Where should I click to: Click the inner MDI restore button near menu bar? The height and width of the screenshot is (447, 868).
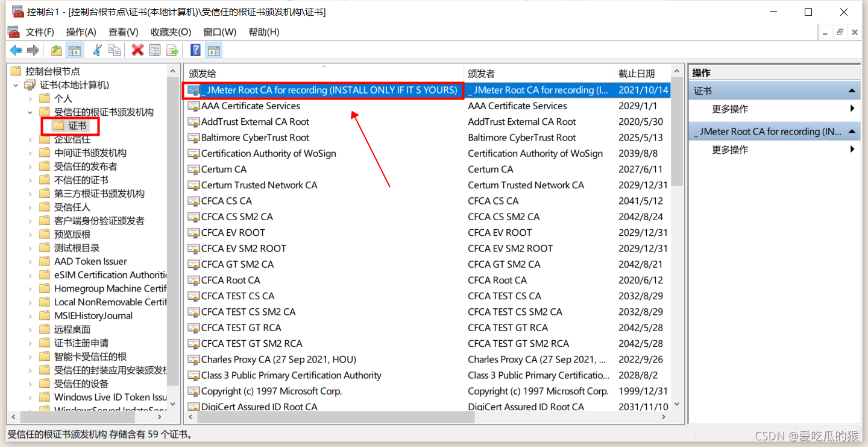840,33
